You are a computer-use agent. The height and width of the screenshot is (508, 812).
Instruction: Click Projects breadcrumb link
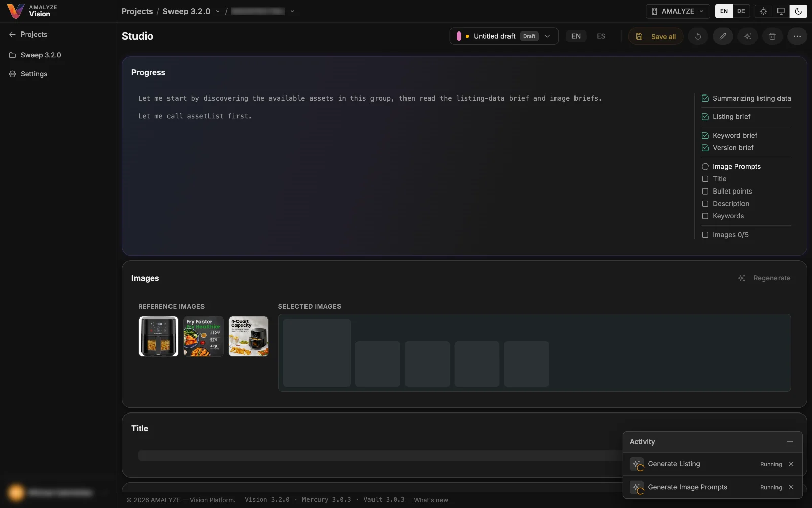[137, 11]
